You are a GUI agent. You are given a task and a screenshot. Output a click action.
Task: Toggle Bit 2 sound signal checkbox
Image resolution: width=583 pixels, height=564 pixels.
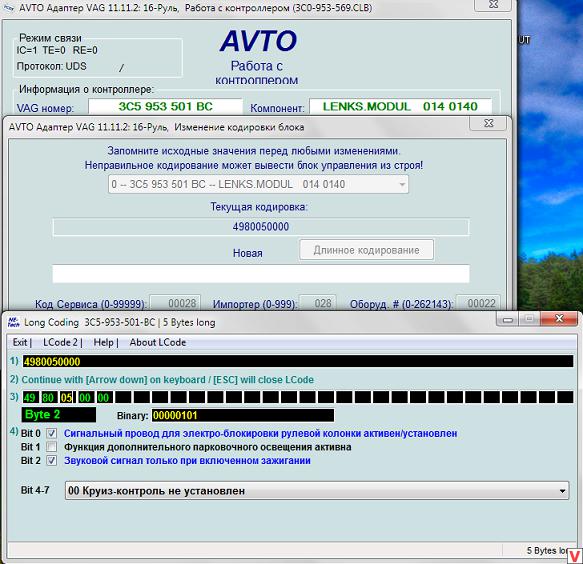[x=51, y=461]
